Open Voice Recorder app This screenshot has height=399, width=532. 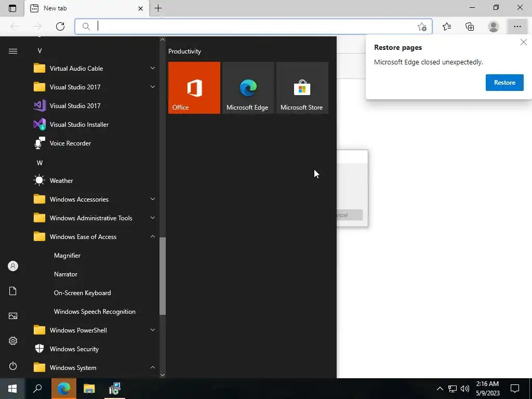coord(95,143)
